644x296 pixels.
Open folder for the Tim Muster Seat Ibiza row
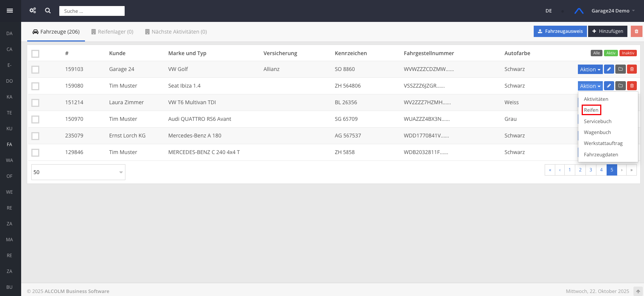(x=620, y=86)
